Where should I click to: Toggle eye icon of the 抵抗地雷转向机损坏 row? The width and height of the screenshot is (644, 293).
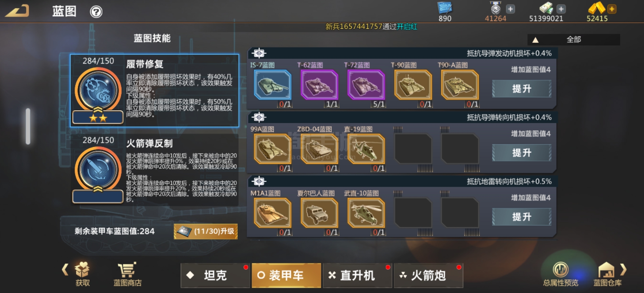(259, 181)
